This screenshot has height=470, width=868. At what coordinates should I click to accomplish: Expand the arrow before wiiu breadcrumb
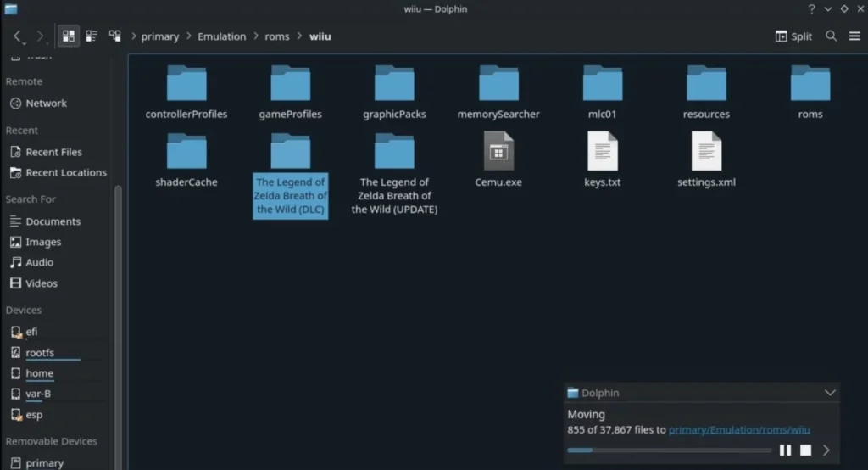pyautogui.click(x=299, y=36)
